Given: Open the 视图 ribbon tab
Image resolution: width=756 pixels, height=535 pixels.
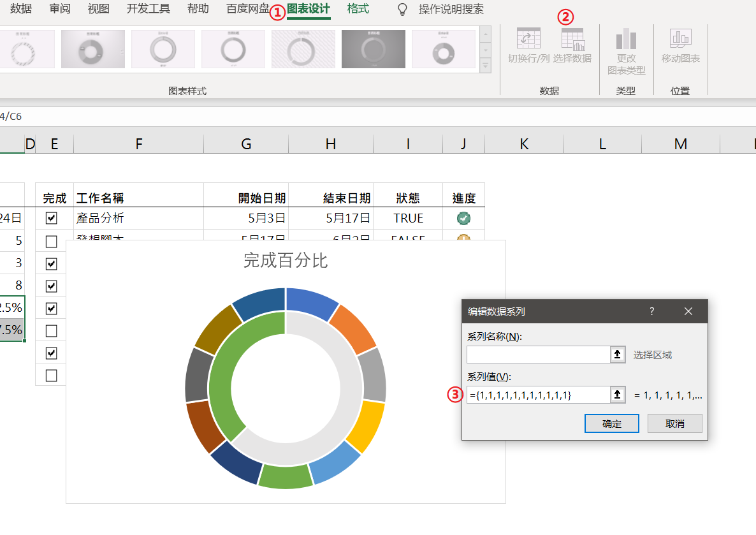Looking at the screenshot, I should pos(98,9).
